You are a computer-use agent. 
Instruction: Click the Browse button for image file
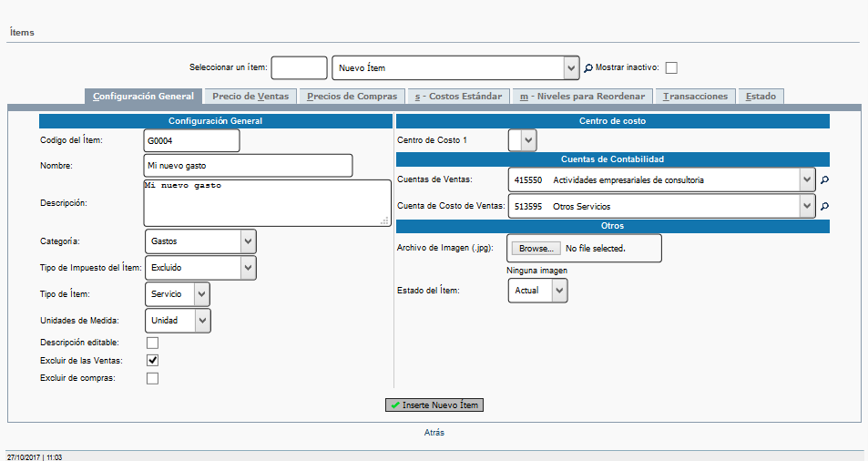[x=536, y=249]
